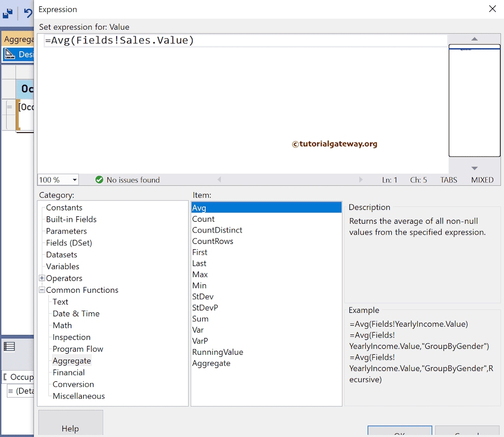The width and height of the screenshot is (504, 437).
Task: Click the Help button
Action: point(70,428)
